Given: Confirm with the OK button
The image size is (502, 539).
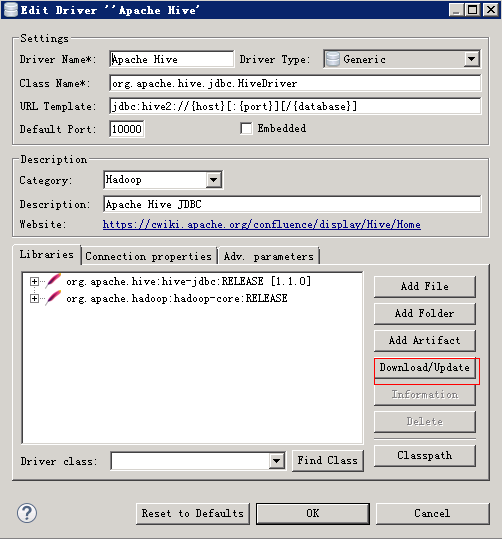Looking at the screenshot, I should 313,514.
